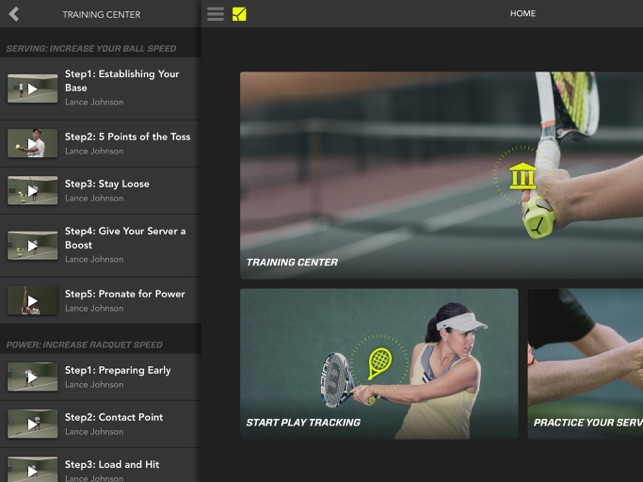643x482 pixels.
Task: Click the 'Power: Increase Racquet Speed' header
Action: [84, 345]
